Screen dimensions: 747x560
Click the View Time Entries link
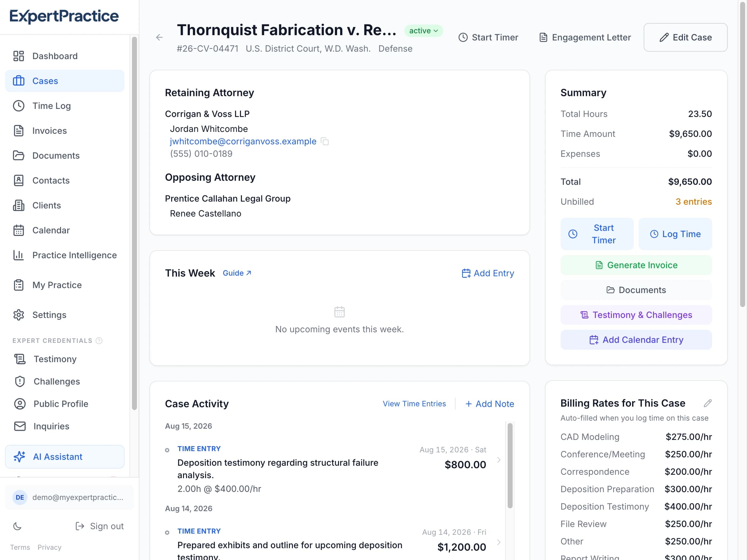tap(414, 404)
